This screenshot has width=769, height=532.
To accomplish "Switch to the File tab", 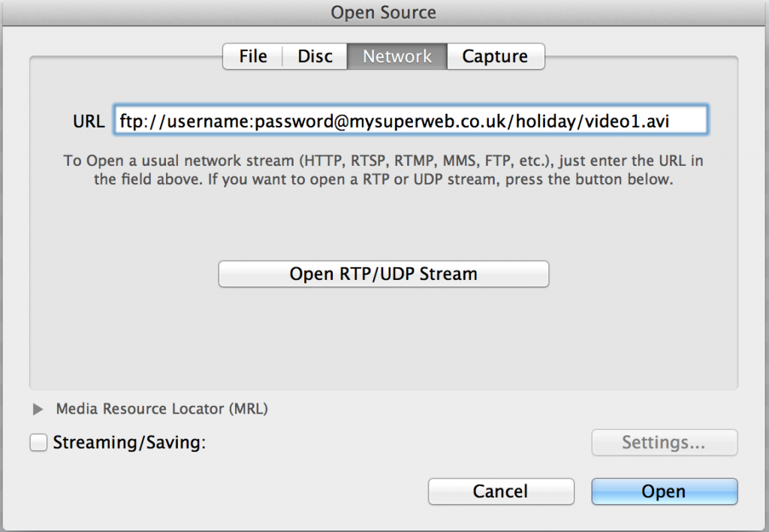I will 253,56.
